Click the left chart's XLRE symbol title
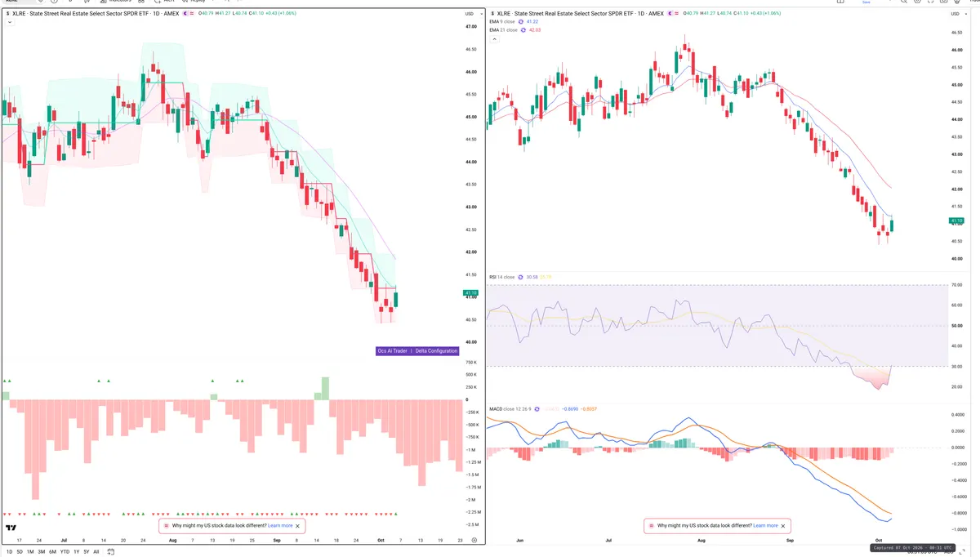980x557 pixels. point(96,14)
